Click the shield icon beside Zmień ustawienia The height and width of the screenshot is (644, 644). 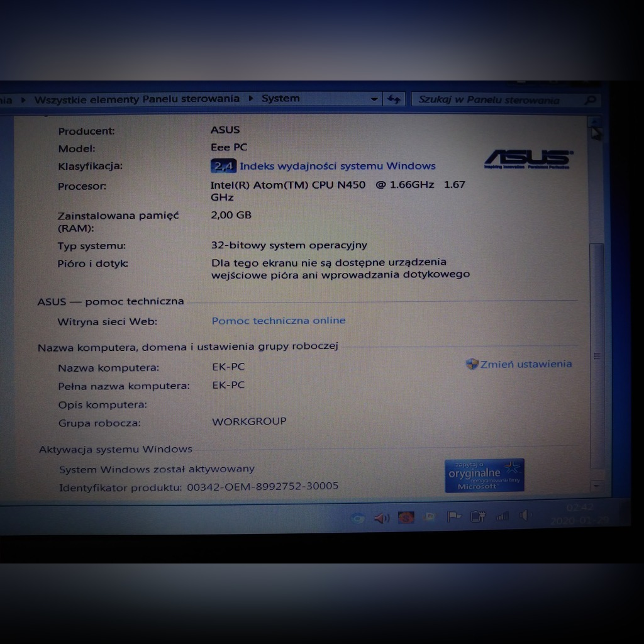point(472,364)
